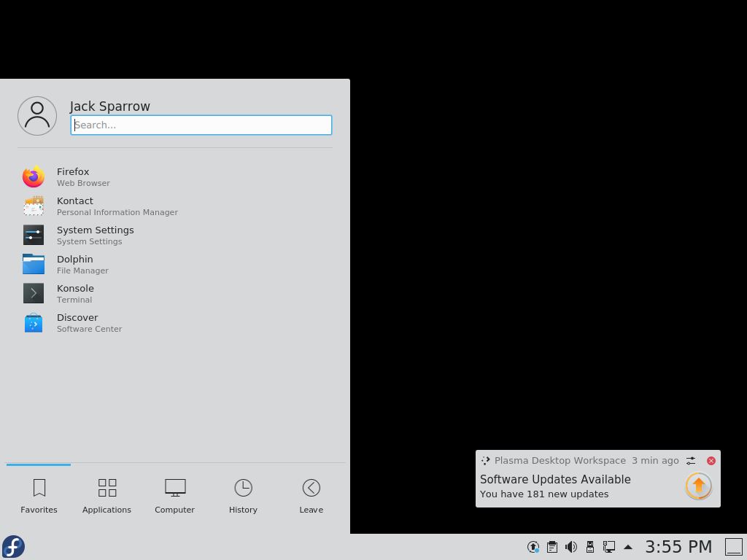Switch to the Computer tab

175,496
